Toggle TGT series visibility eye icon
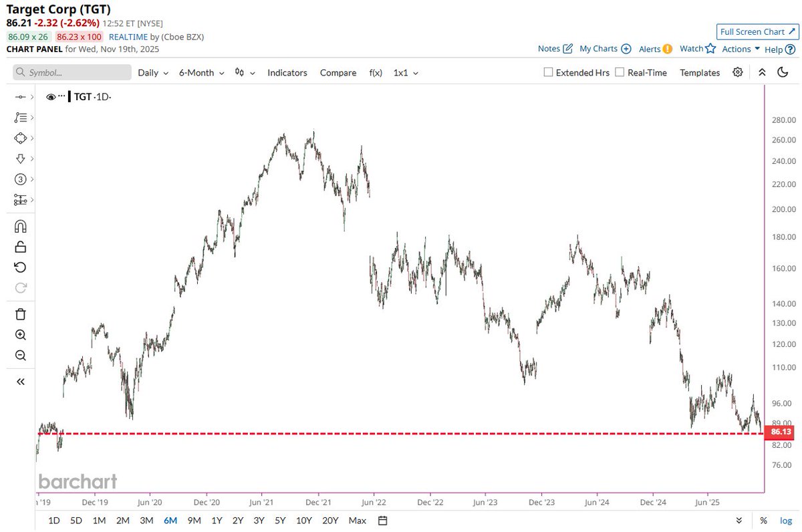 point(51,97)
